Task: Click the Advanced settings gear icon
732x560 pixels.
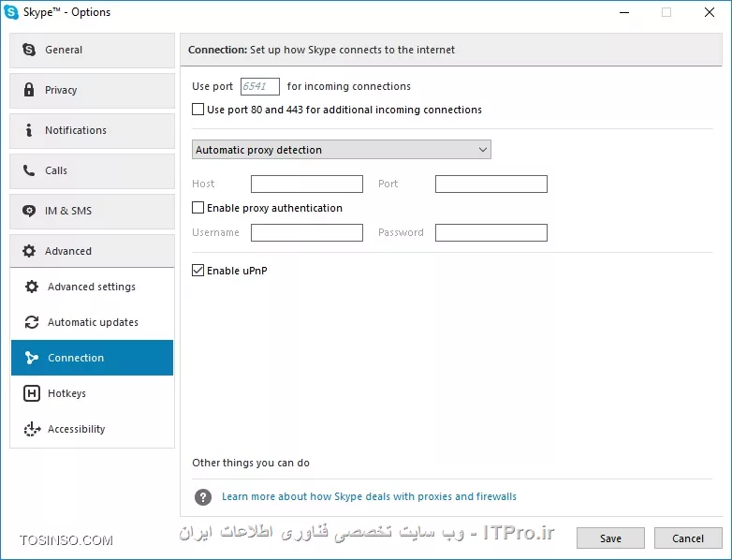Action: [32, 287]
